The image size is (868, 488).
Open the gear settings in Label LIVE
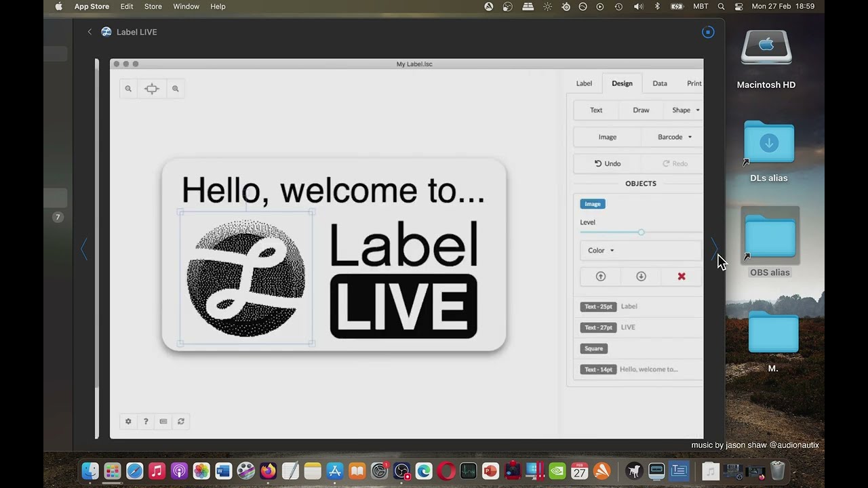point(128,422)
